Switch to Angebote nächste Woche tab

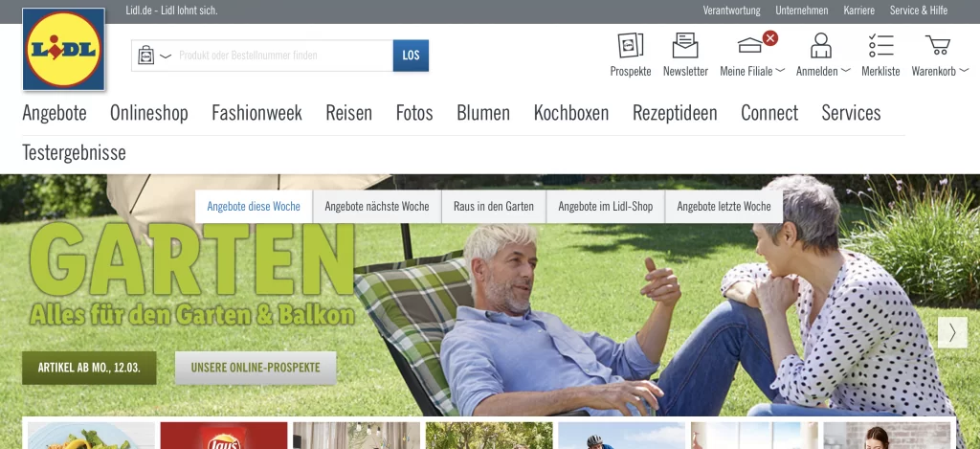[377, 207]
